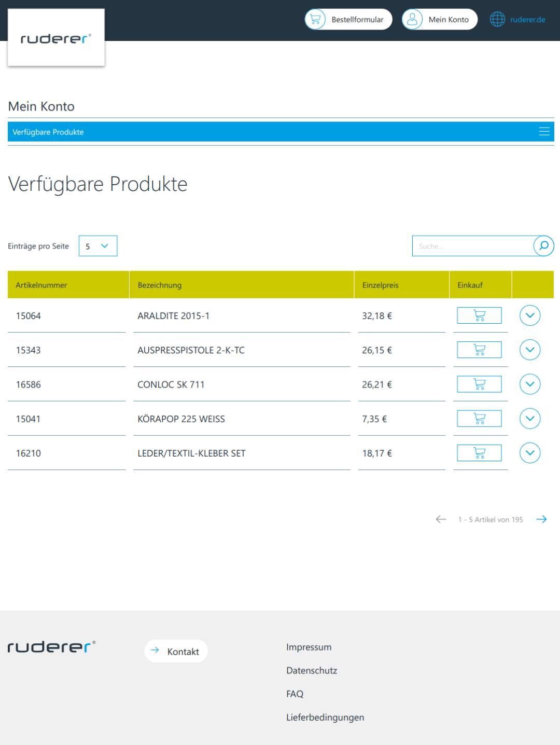Click the ruderer logo in footer
The width and height of the screenshot is (560, 745).
coord(51,646)
